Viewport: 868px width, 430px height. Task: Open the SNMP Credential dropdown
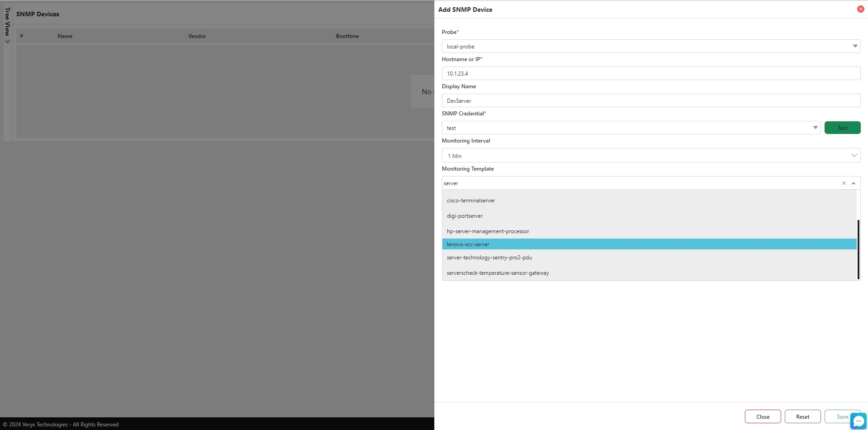coord(815,128)
